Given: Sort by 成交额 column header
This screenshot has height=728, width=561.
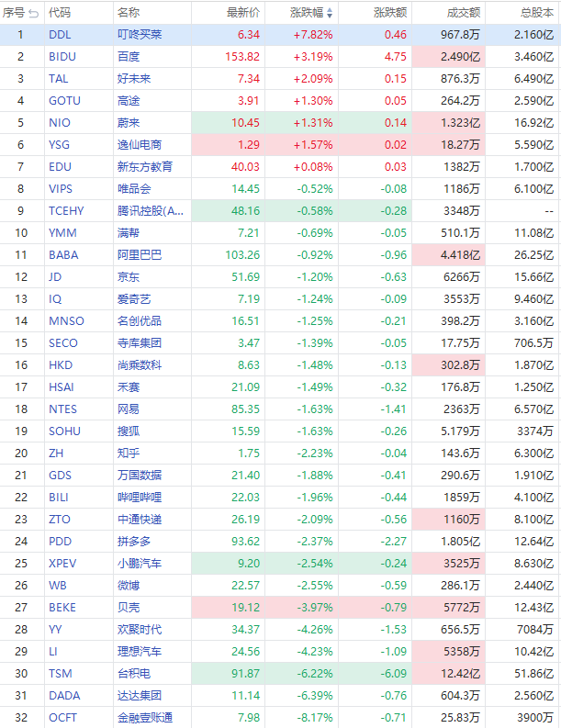Looking at the screenshot, I should 462,13.
